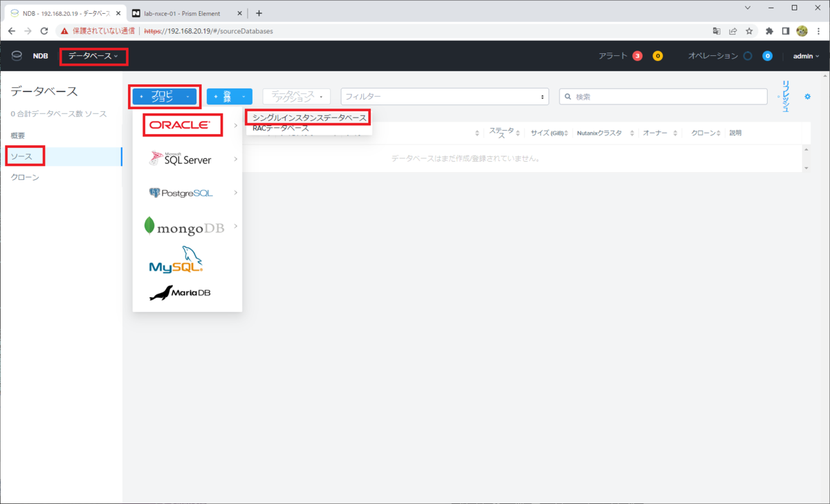Expand the mongoDB submenu arrow
The image size is (830, 504).
(x=236, y=226)
